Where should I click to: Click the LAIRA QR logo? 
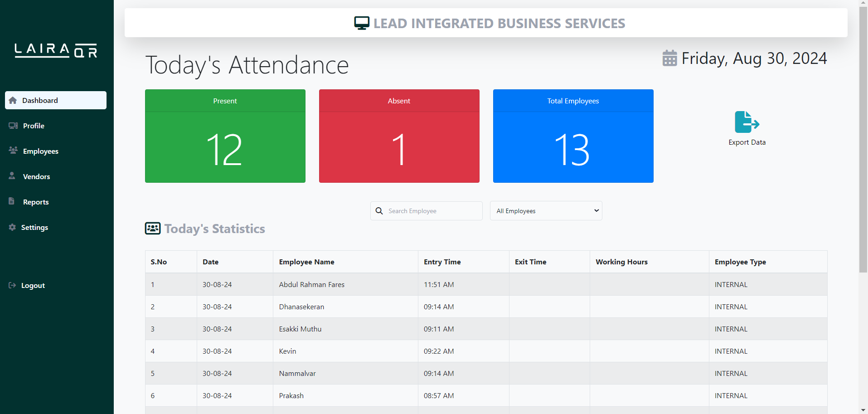click(56, 50)
